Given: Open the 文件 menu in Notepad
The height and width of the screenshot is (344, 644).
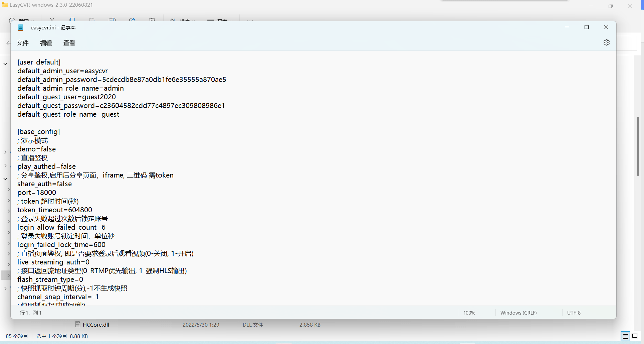Looking at the screenshot, I should click(x=23, y=43).
